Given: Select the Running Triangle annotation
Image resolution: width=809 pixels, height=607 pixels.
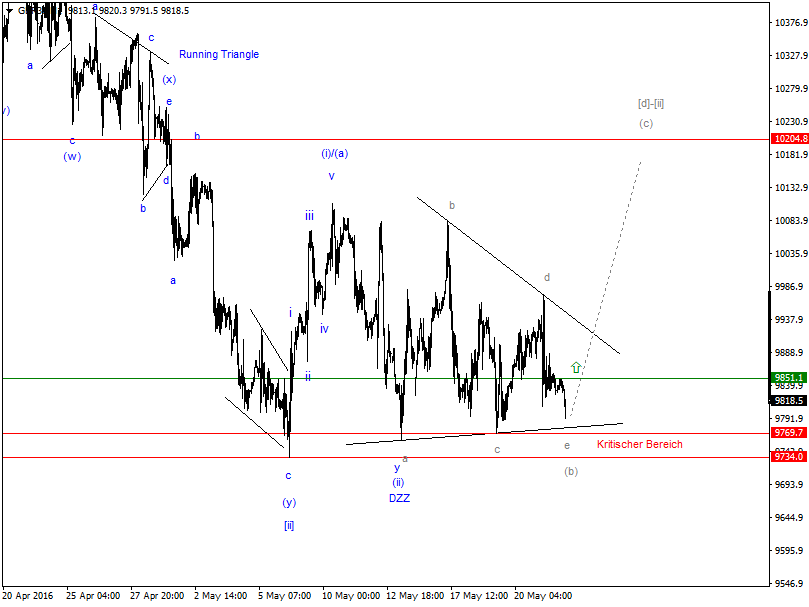Looking at the screenshot, I should click(217, 53).
